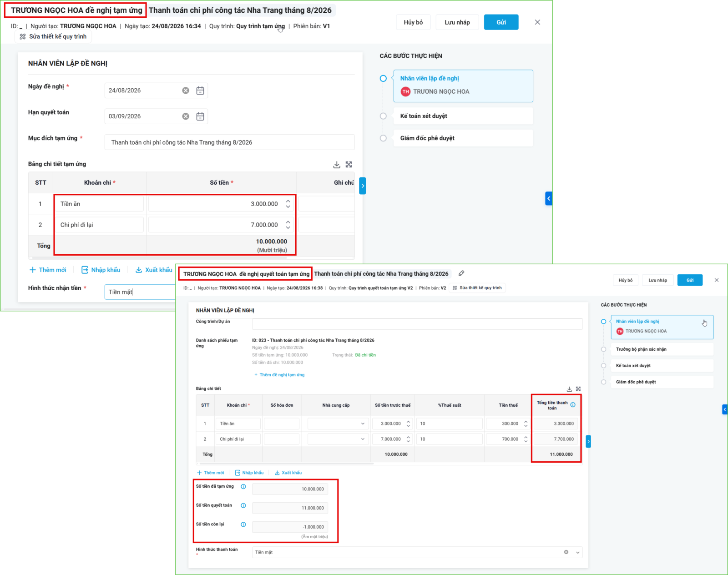The image size is (728, 575).
Task: Select the Giám đốc phê duyệt step circle in advance form
Action: 383,138
